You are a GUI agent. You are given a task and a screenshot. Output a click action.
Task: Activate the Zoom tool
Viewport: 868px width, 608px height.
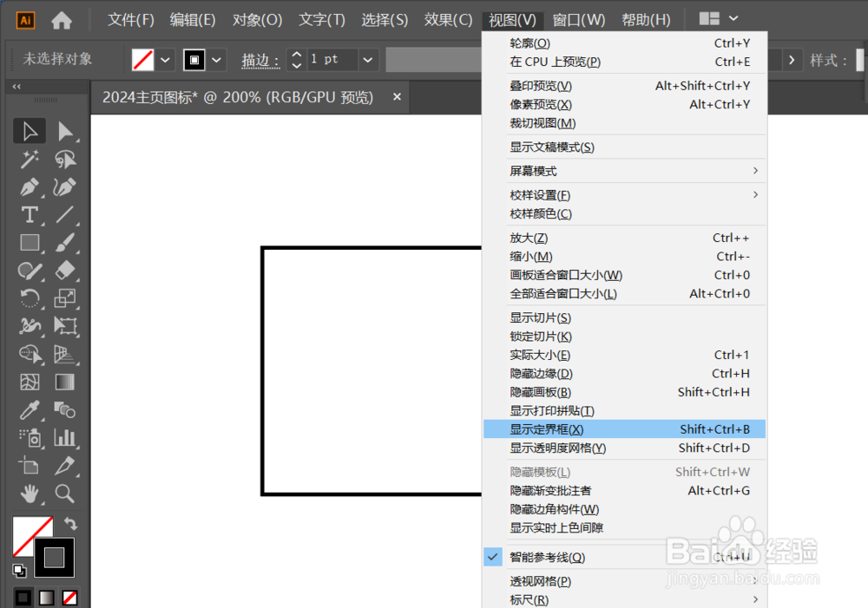[65, 494]
